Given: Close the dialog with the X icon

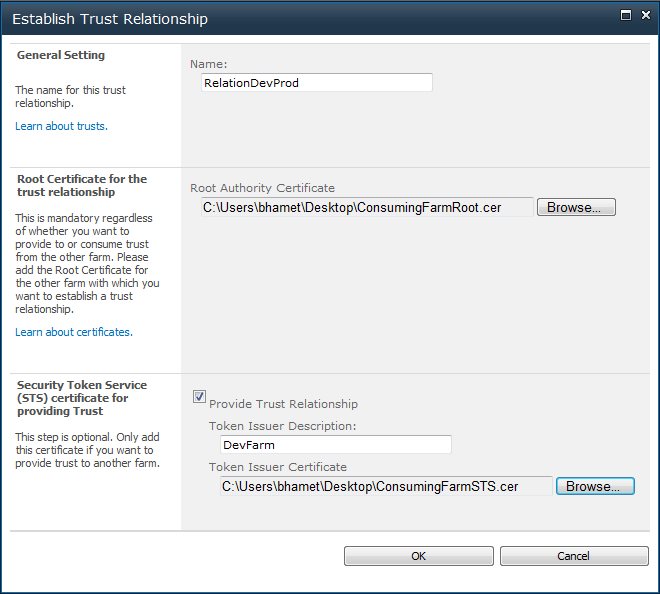Looking at the screenshot, I should pyautogui.click(x=644, y=16).
